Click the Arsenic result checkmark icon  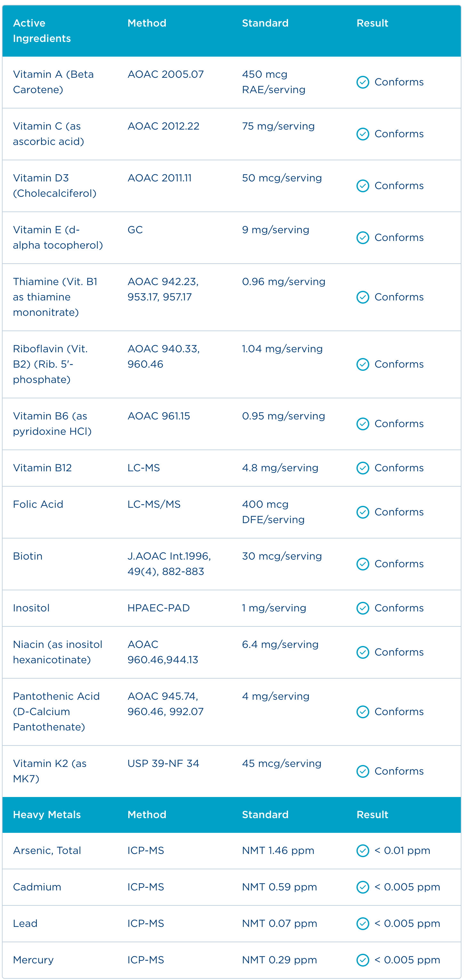(x=362, y=851)
